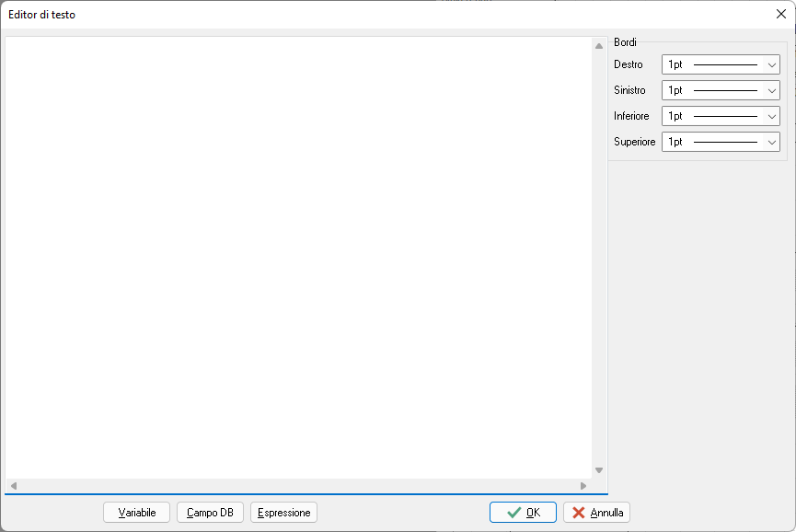
Task: Click inside the empty text editing area
Action: click(x=298, y=258)
